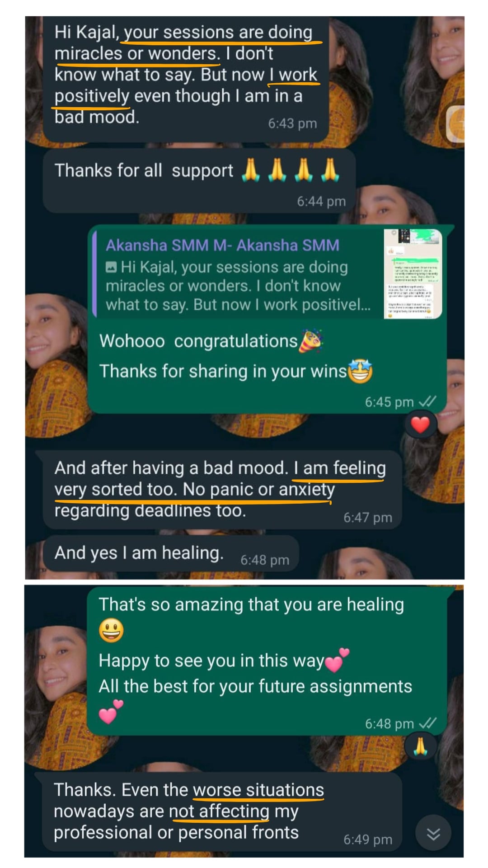488x868 pixels.
Task: Select the 'Thanks for all support' message
Action: (199, 182)
